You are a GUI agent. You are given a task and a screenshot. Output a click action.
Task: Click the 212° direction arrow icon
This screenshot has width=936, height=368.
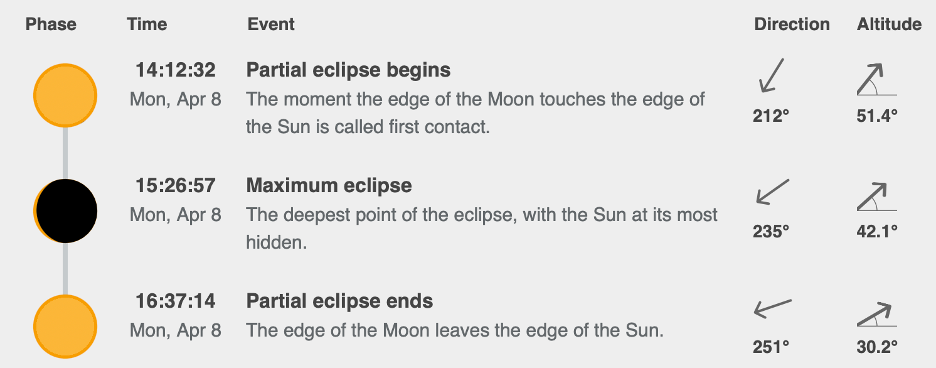click(771, 75)
